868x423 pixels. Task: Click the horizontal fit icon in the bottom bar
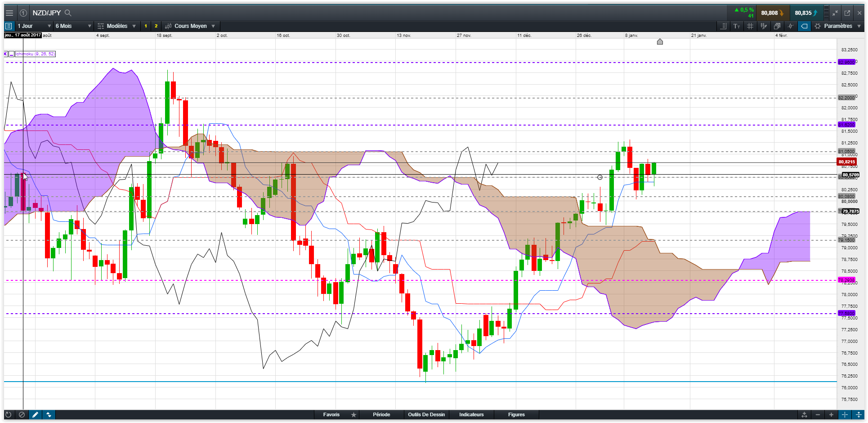[845, 414]
